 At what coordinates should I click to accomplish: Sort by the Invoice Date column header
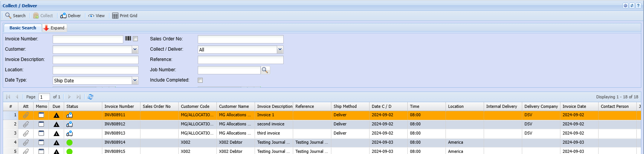point(579,106)
